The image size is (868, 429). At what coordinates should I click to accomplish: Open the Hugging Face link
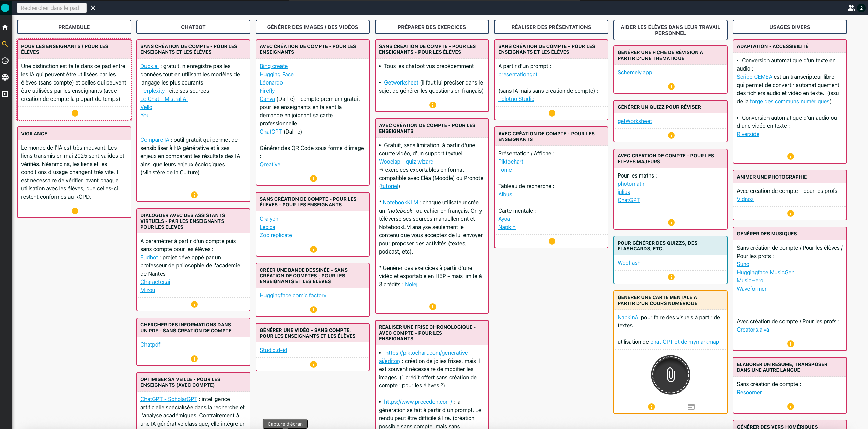coord(277,74)
